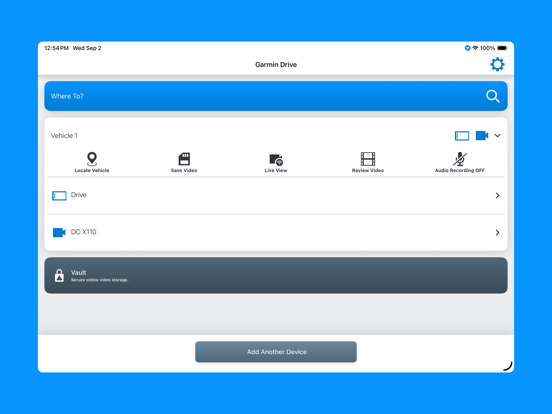Image resolution: width=552 pixels, height=414 pixels.
Task: Click the DC X110 camera icon in list
Action: tap(59, 232)
